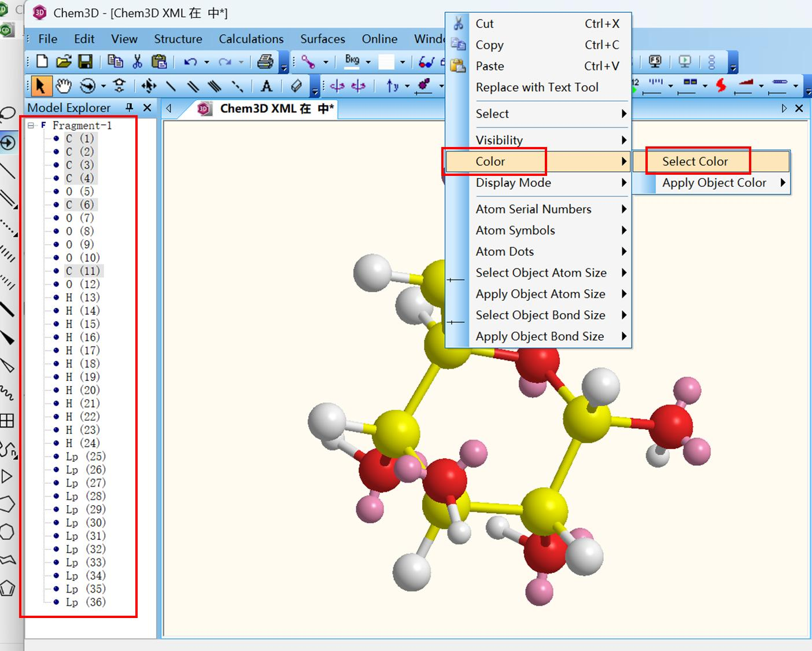Click Select Color in the submenu
Image resolution: width=812 pixels, height=651 pixels.
697,161
